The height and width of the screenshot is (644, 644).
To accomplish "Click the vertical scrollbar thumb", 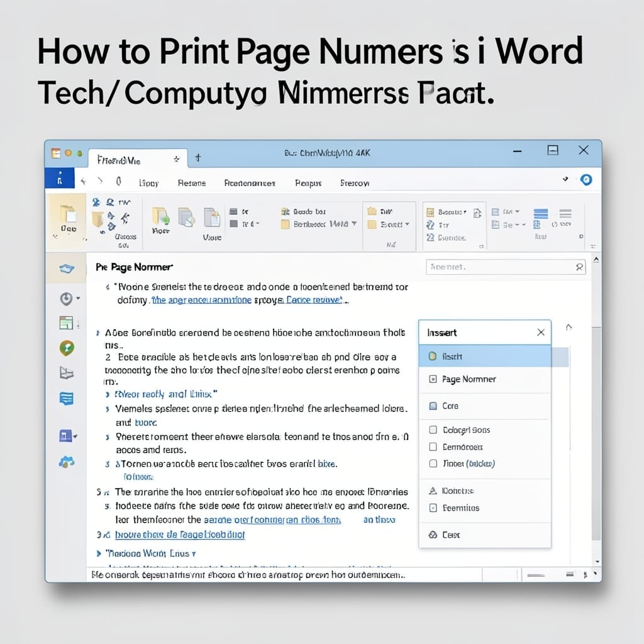I will tap(596, 433).
